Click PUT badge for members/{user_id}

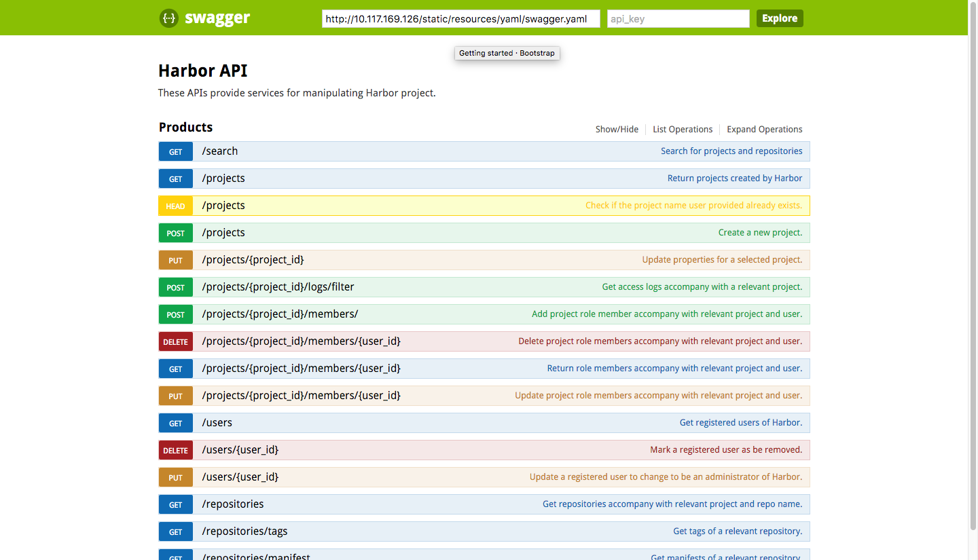pos(176,396)
